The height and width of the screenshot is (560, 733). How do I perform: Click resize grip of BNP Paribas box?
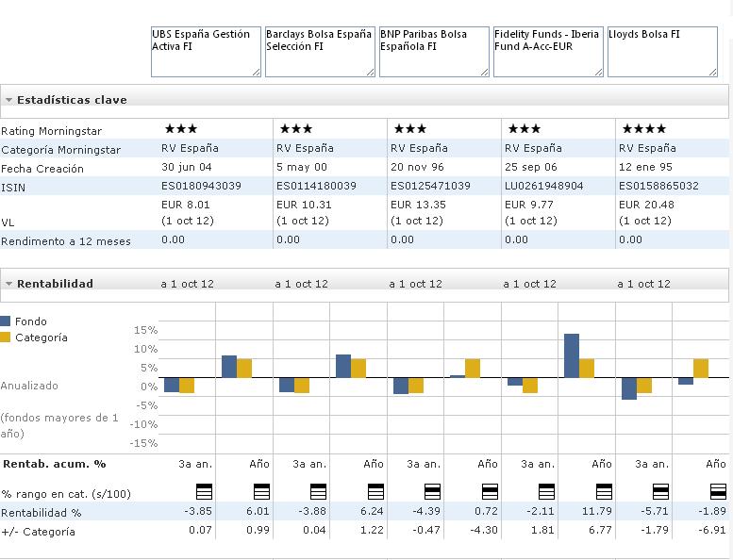(x=484, y=73)
